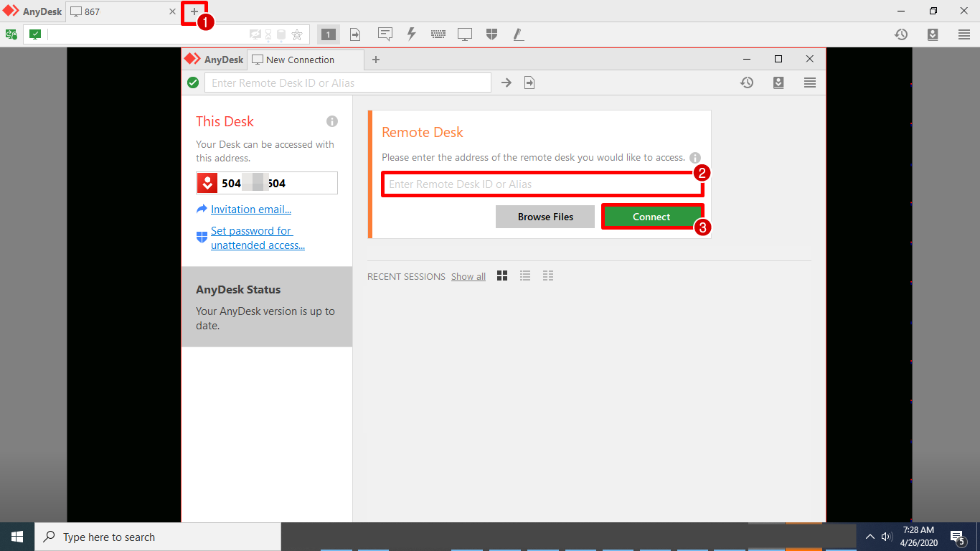The width and height of the screenshot is (980, 551).
Task: Open the lightning Actions menu
Action: (412, 34)
